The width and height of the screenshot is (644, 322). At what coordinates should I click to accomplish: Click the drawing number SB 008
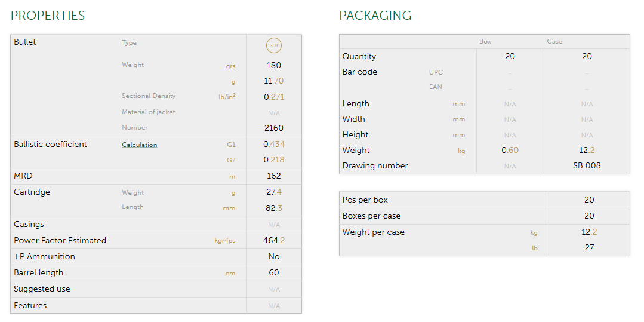(587, 165)
